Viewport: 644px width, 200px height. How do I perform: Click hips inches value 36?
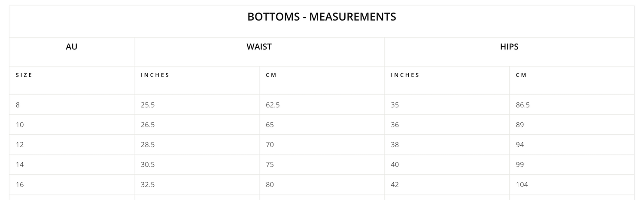[395, 125]
